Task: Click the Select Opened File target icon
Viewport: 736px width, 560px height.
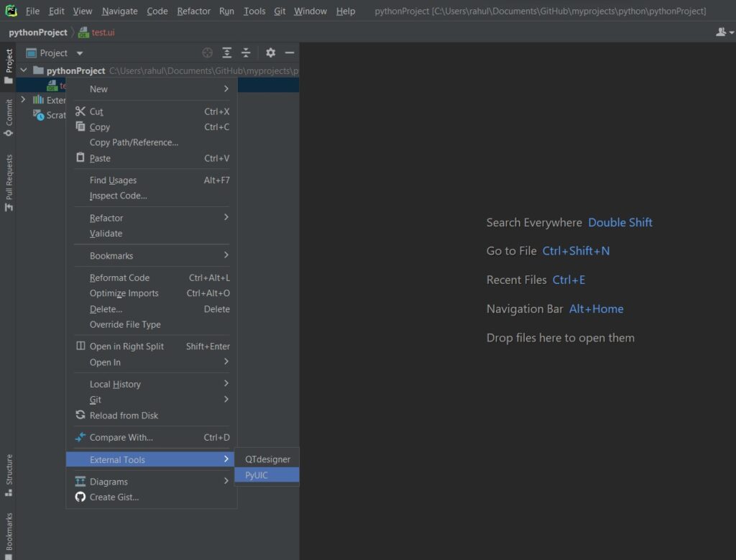Action: [x=208, y=53]
